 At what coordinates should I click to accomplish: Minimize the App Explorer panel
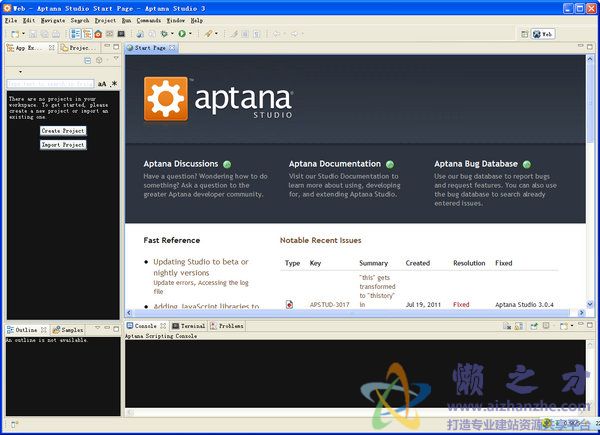107,46
